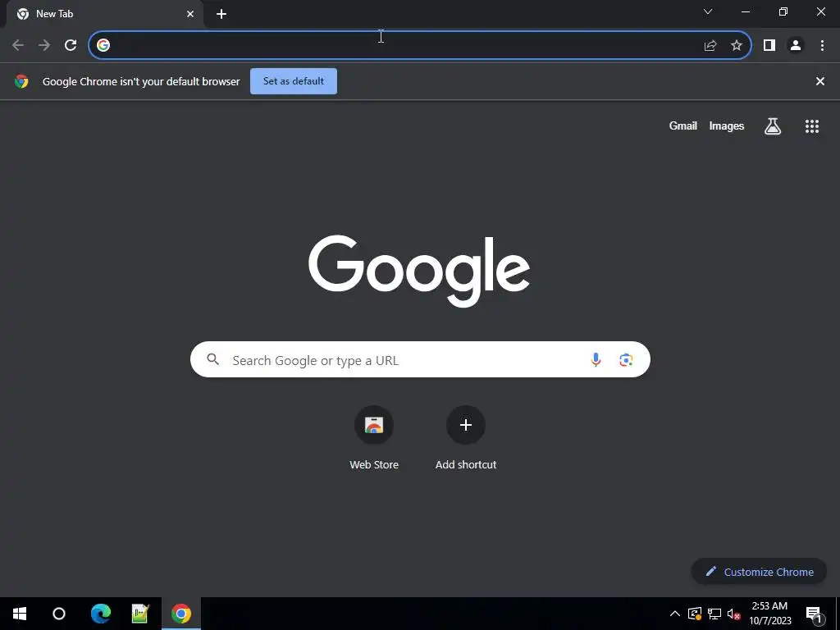Screen dimensions: 840x630
Task: Click the Google logo
Action: click(x=419, y=271)
